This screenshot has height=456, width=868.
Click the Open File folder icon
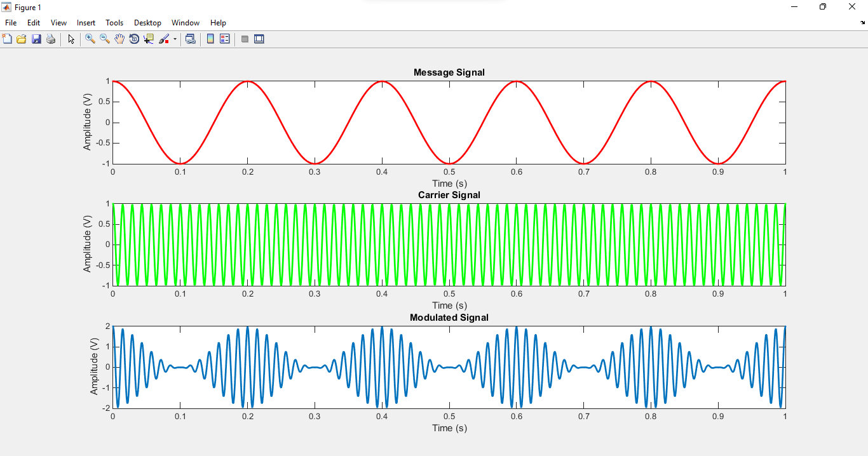pyautogui.click(x=22, y=39)
